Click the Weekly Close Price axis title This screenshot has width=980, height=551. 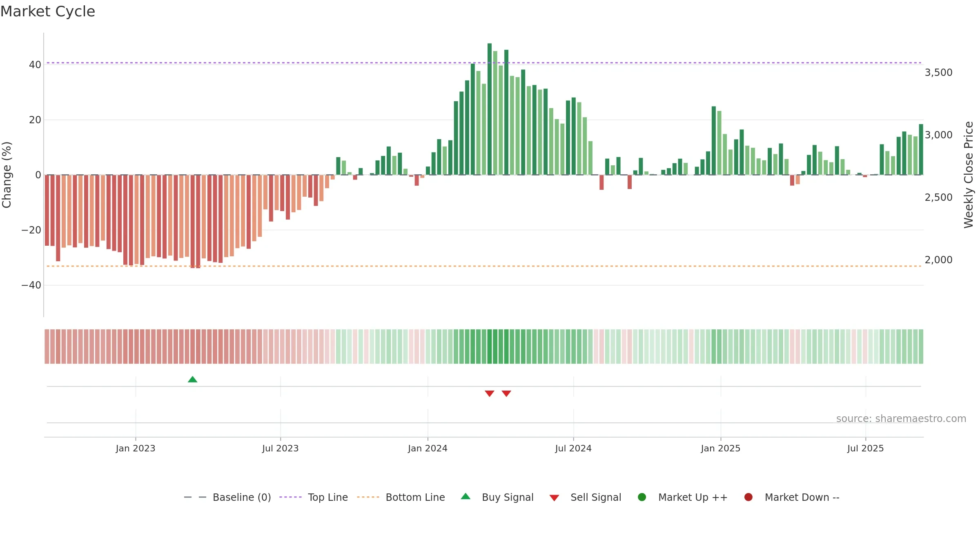pos(969,175)
